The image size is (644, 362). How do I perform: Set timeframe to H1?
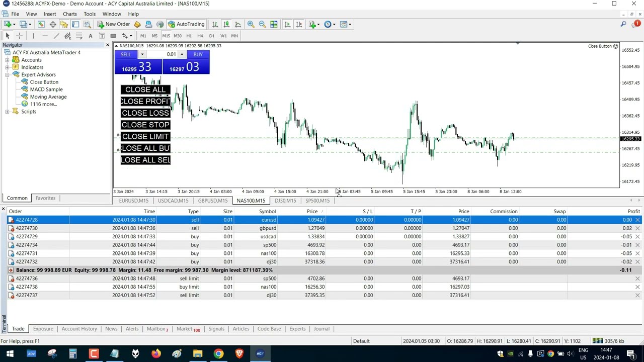point(189,36)
